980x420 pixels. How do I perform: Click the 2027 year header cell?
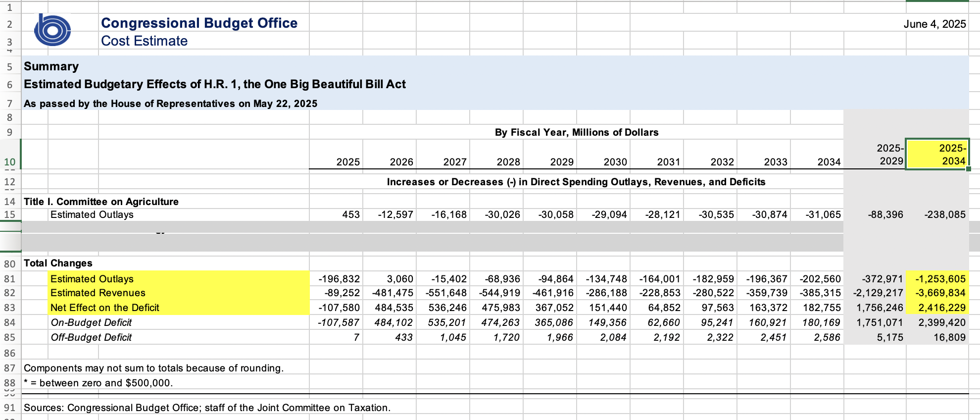[x=443, y=155]
